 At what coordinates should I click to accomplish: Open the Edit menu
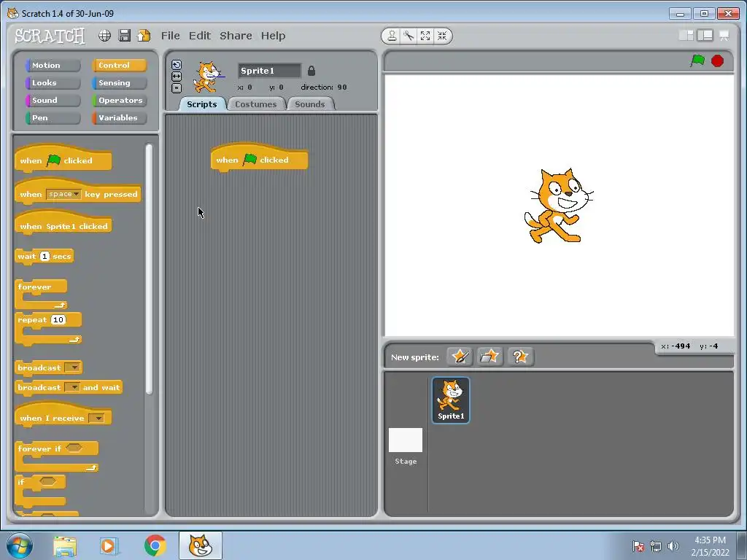point(200,36)
